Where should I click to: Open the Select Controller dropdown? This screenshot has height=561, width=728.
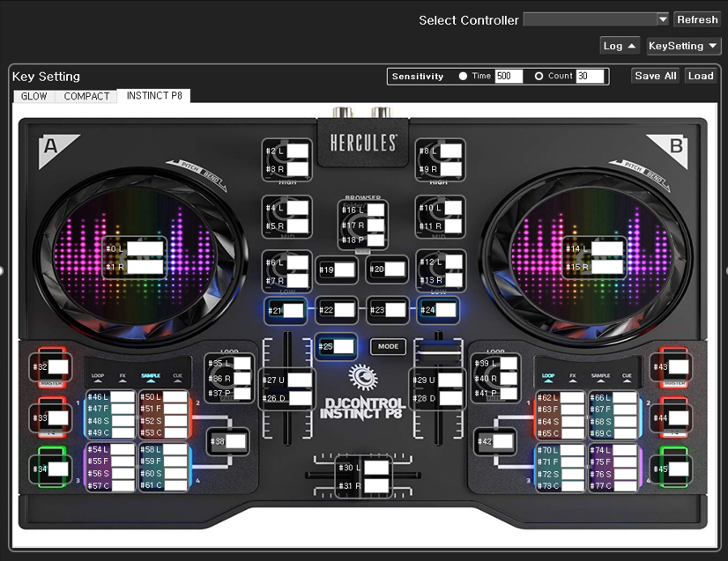[596, 19]
